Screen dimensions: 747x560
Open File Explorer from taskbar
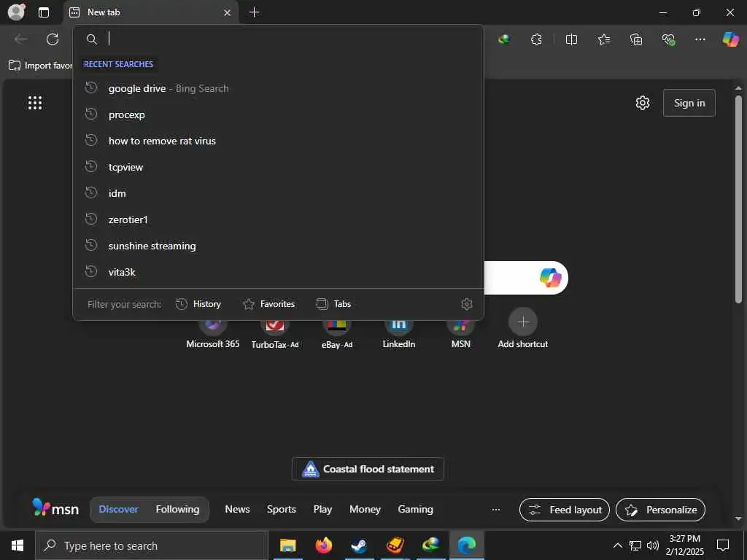click(287, 545)
